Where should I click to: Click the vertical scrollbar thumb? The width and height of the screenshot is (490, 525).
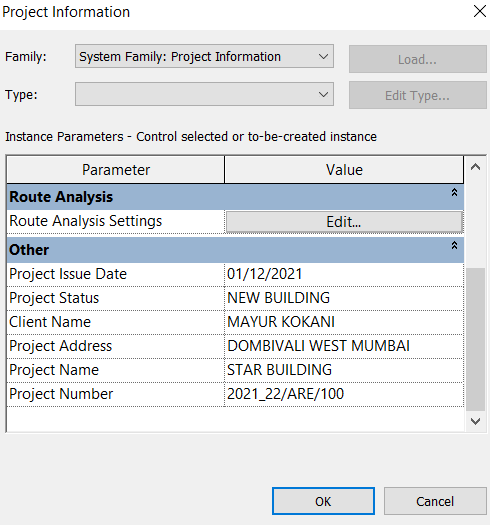coord(475,339)
